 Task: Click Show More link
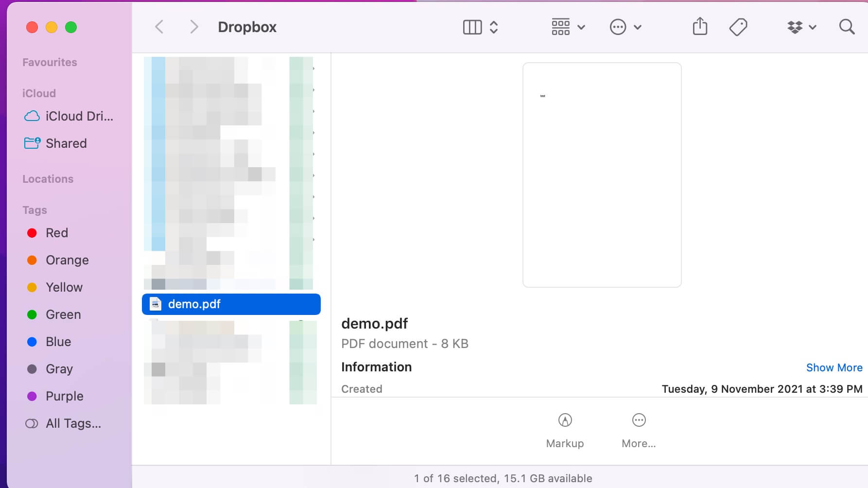click(834, 367)
